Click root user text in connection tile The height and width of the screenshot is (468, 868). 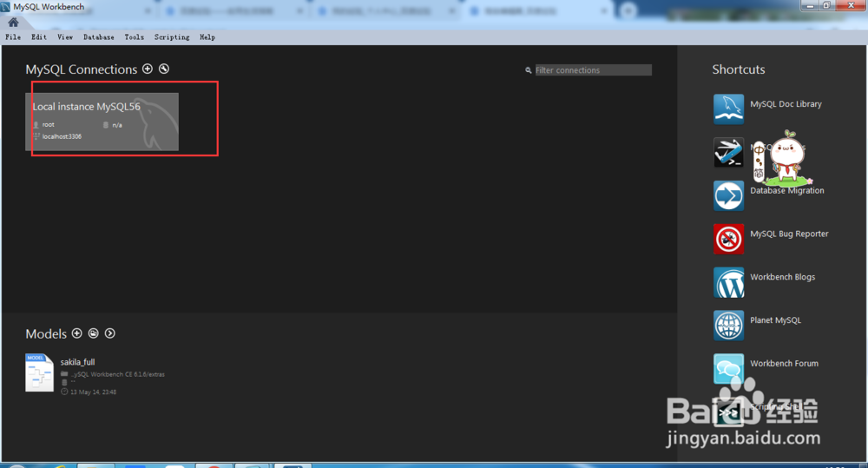point(48,125)
